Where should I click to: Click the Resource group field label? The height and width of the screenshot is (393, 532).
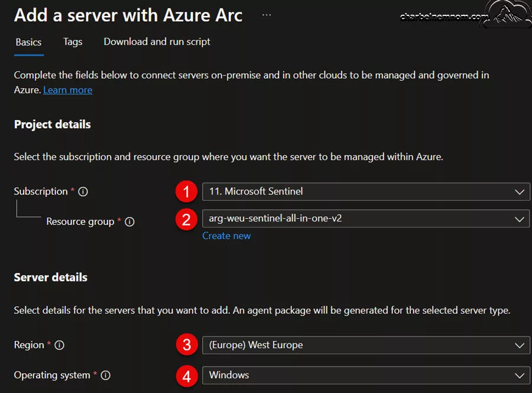tap(80, 222)
